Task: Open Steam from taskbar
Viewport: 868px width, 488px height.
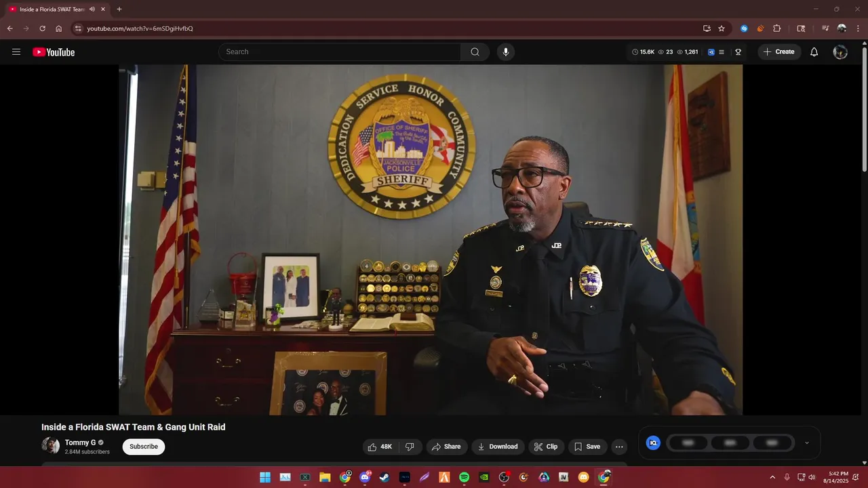Action: (x=384, y=477)
